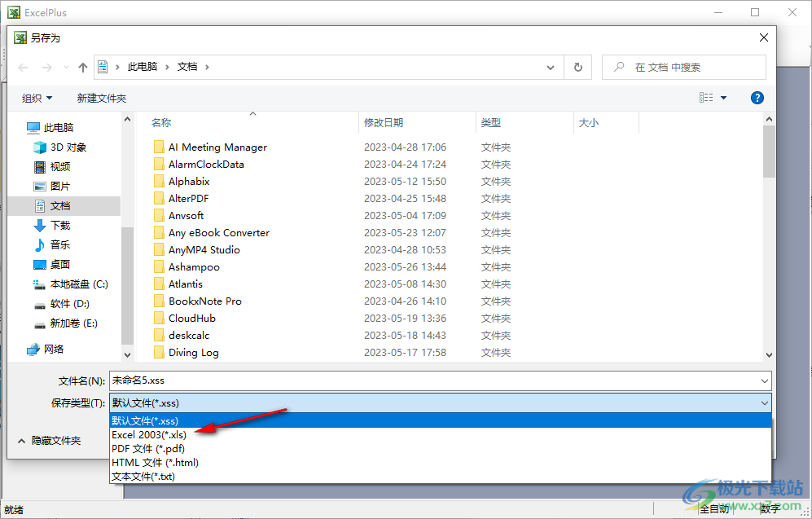The image size is (812, 519).
Task: Choose HTML 文件 (*.html) option
Action: (x=441, y=463)
